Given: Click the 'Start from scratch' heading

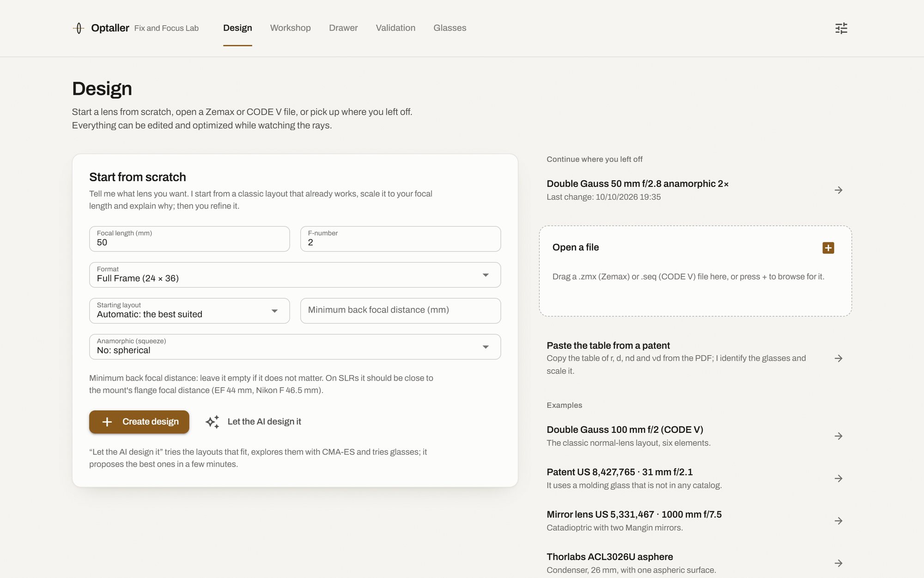Looking at the screenshot, I should pos(138,177).
